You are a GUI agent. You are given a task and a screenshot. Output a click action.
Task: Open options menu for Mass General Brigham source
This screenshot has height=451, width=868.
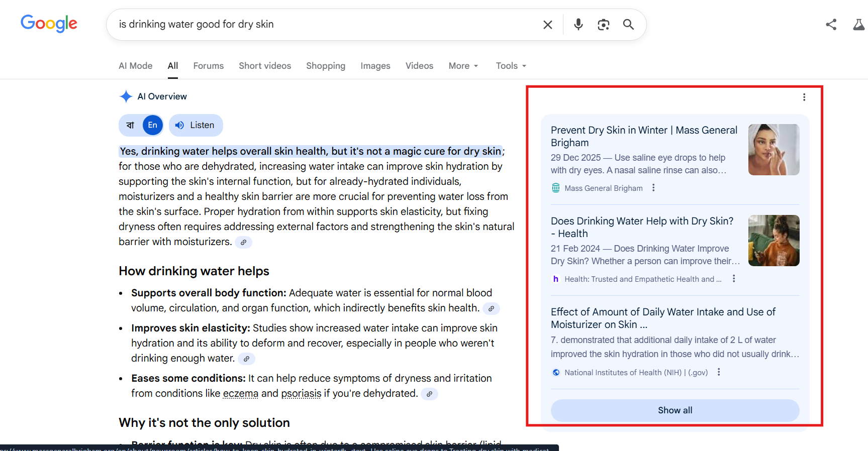[653, 188]
